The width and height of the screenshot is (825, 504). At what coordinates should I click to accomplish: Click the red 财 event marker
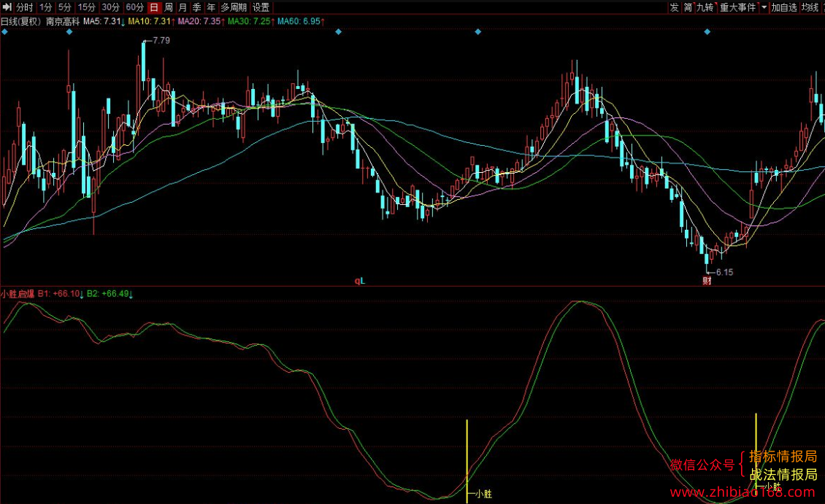tap(707, 281)
